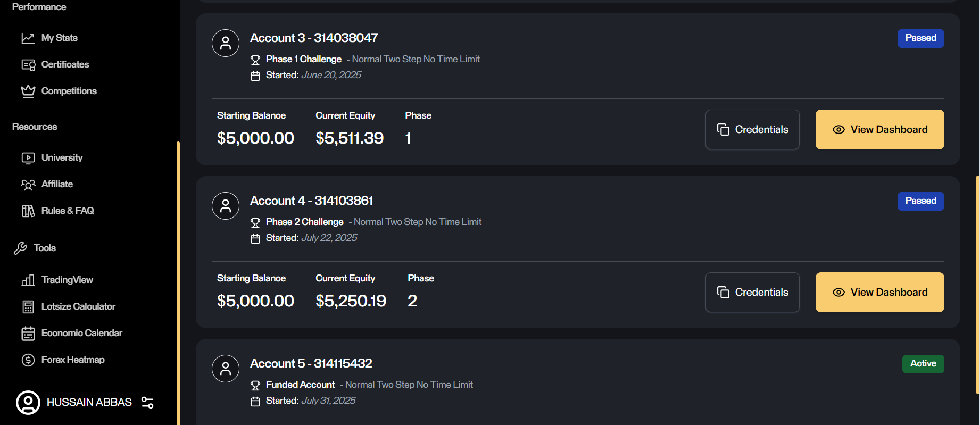This screenshot has height=425, width=980.
Task: Open My Stats chart icon
Action: click(28, 38)
